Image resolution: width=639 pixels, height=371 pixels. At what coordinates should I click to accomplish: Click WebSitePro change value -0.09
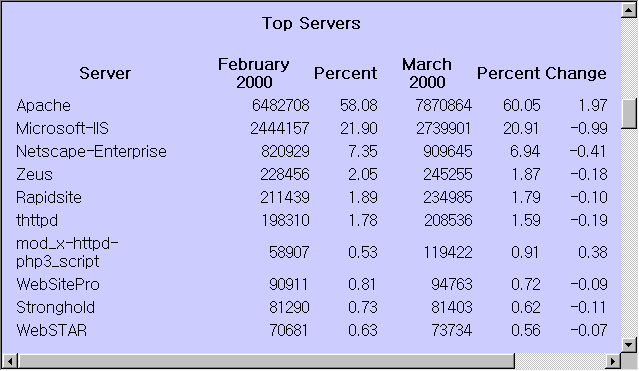coord(589,284)
